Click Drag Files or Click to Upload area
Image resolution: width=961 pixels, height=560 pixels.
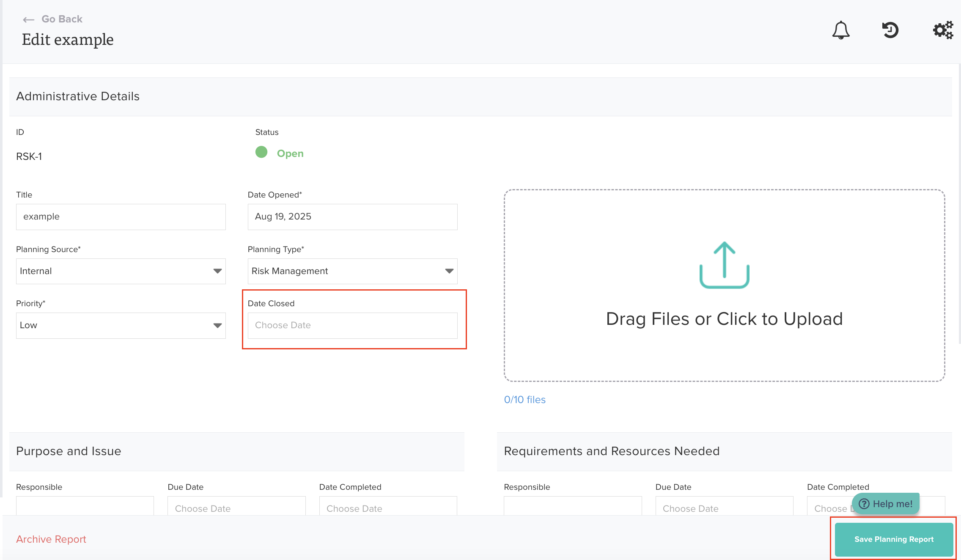(x=724, y=319)
